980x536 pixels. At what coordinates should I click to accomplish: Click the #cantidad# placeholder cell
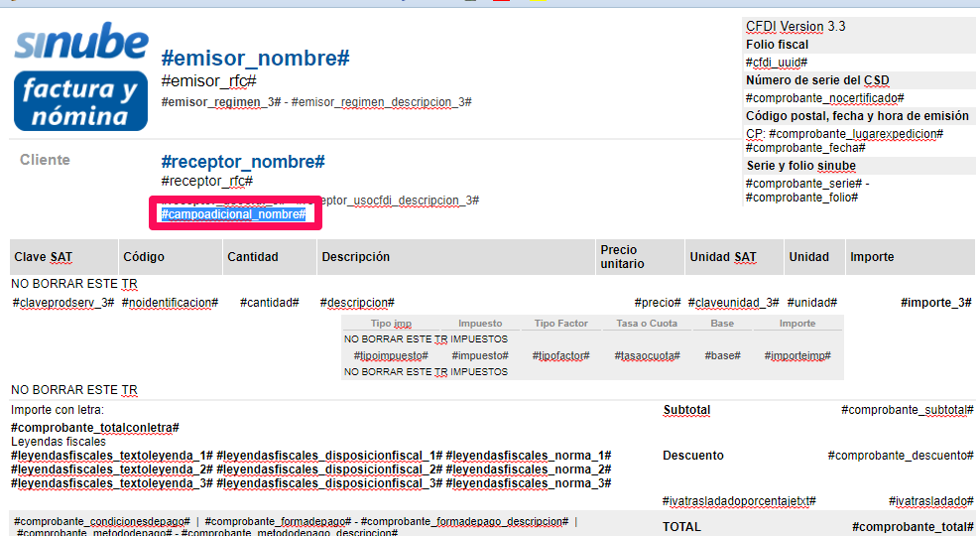tap(269, 302)
